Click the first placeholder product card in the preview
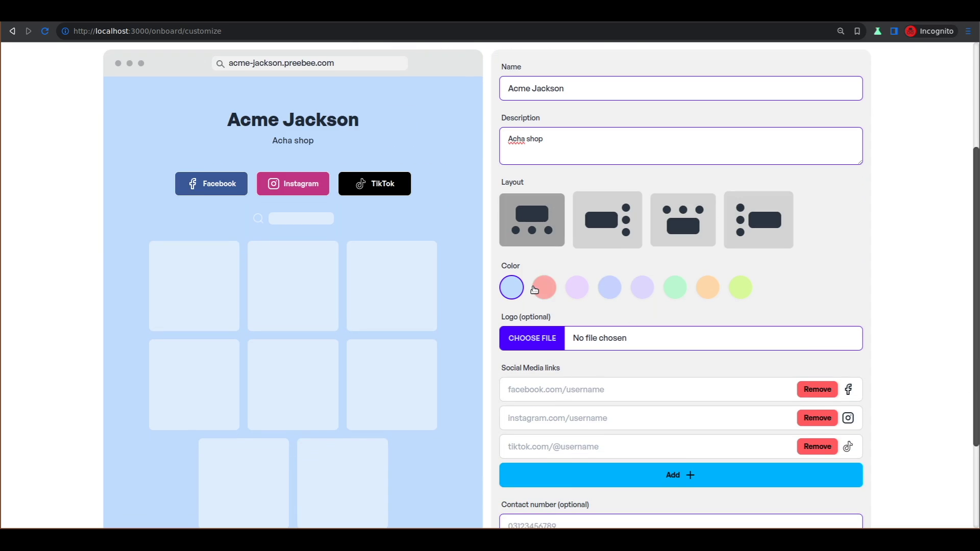 click(x=194, y=286)
